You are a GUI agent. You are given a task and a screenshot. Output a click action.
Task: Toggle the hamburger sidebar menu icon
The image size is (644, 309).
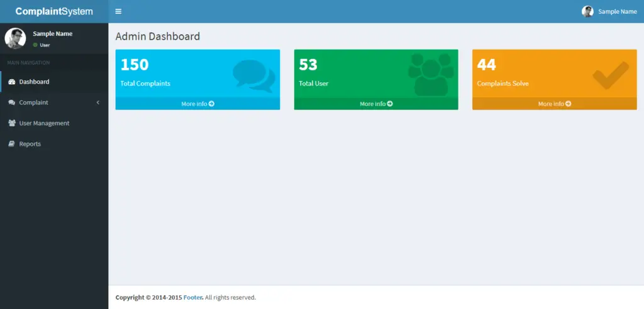point(118,11)
